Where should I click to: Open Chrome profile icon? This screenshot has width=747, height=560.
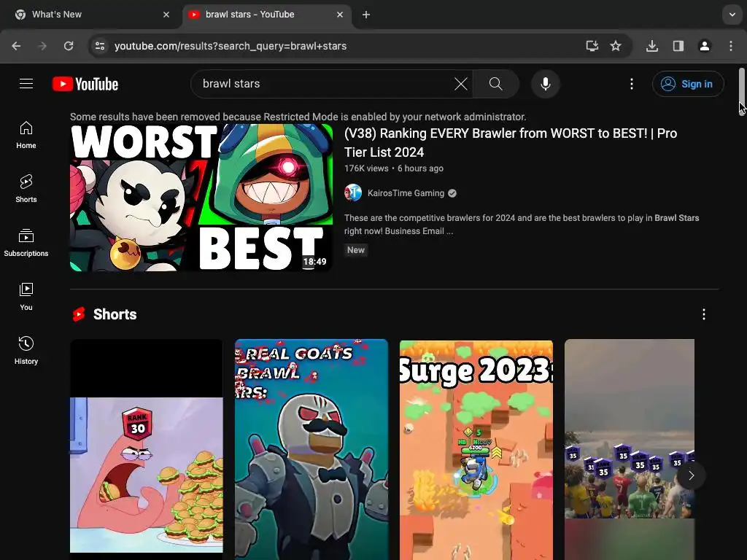click(x=705, y=46)
